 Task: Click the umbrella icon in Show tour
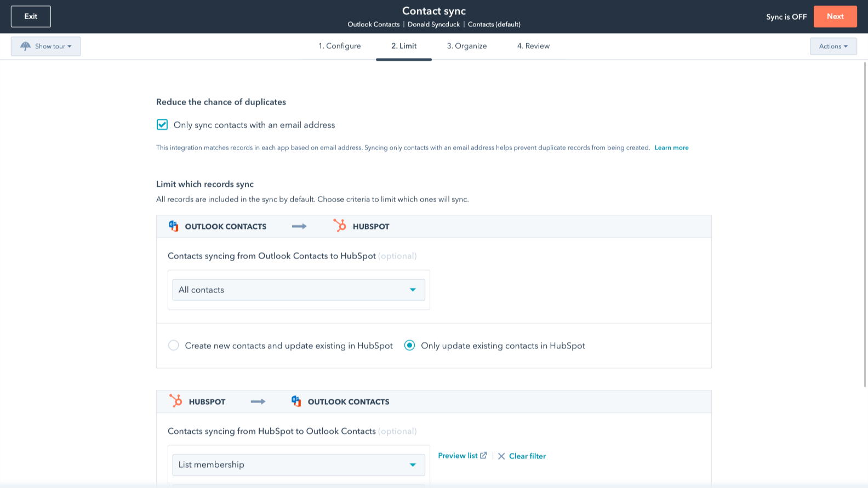[25, 47]
